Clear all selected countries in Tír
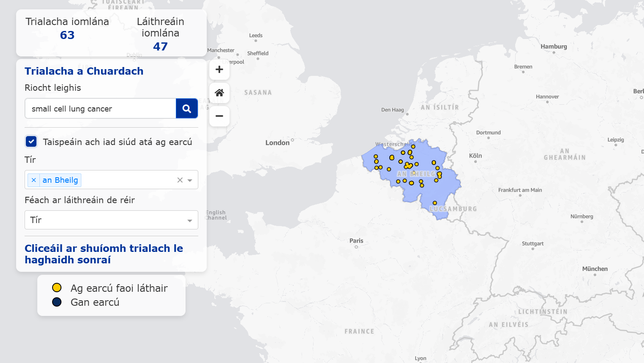 (x=180, y=180)
